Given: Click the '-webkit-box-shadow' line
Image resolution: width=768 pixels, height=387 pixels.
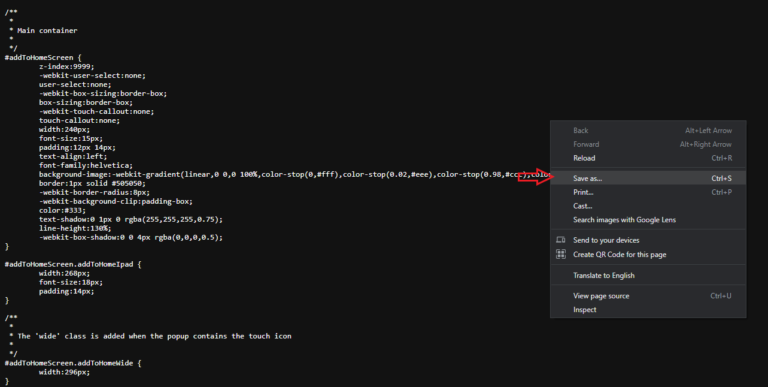Looking at the screenshot, I should [x=131, y=237].
